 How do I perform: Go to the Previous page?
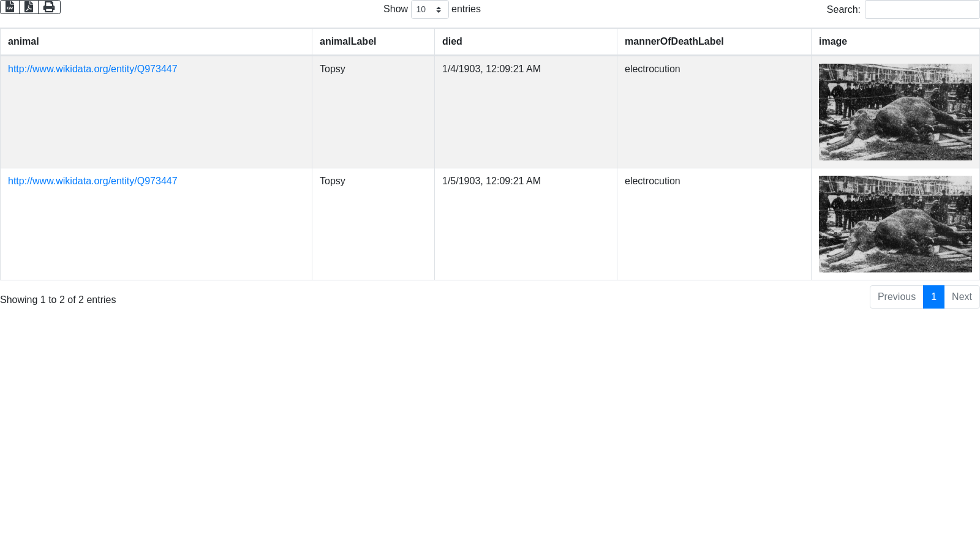click(896, 297)
